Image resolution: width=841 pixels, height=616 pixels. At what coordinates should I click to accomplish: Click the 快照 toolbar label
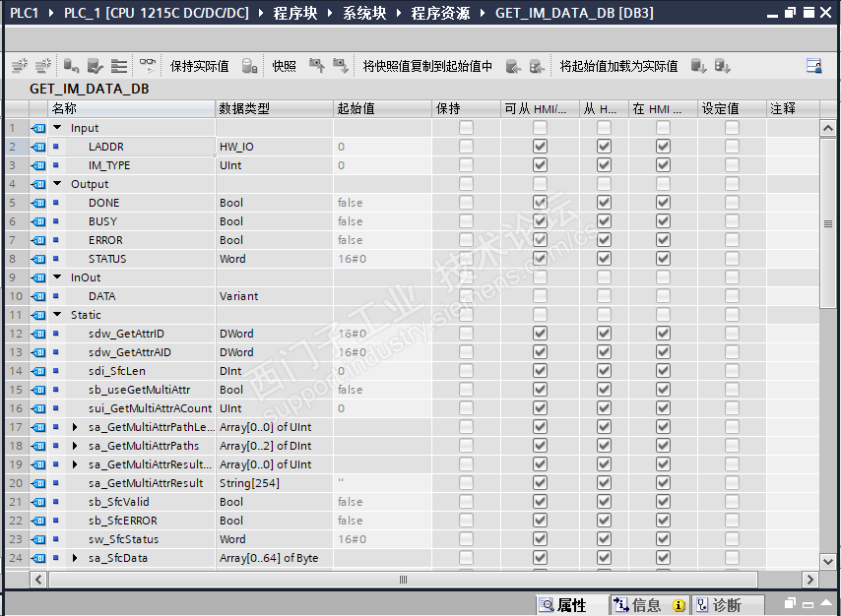(284, 66)
